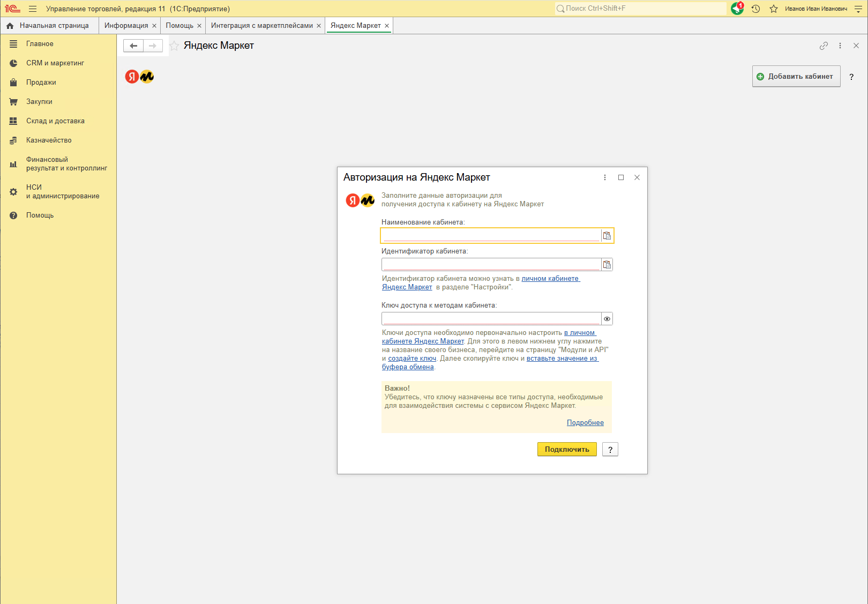This screenshot has width=868, height=604.
Task: Open the Подробнее link
Action: coord(585,423)
